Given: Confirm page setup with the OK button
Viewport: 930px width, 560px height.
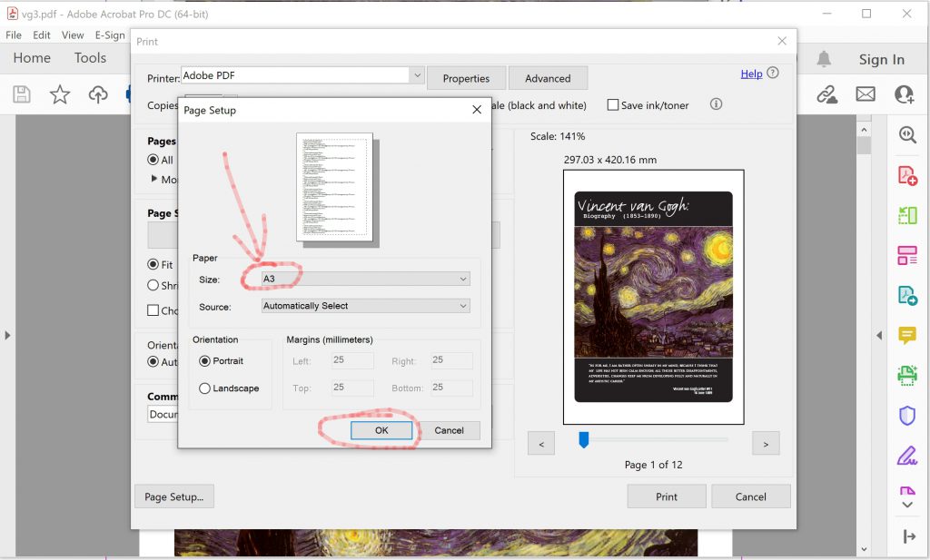Looking at the screenshot, I should 381,430.
